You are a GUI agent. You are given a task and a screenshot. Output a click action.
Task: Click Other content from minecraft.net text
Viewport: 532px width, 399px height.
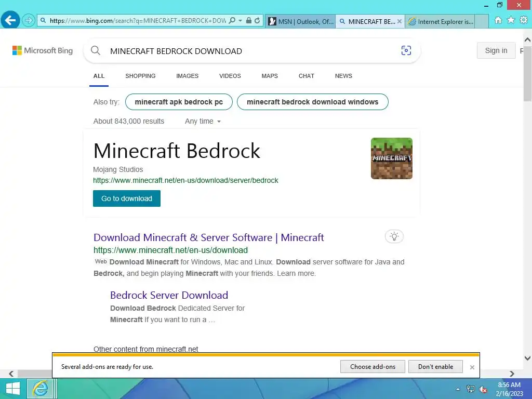coord(146,349)
